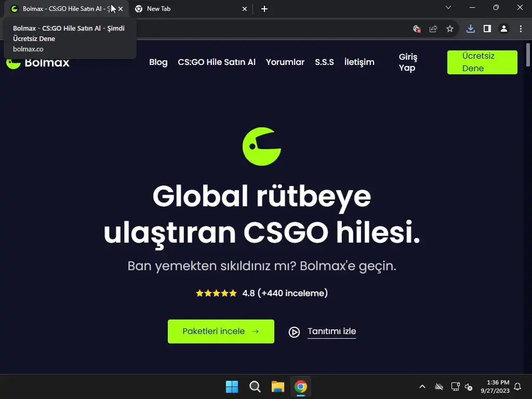
Task: Open the Blog navigation link
Action: (x=158, y=62)
